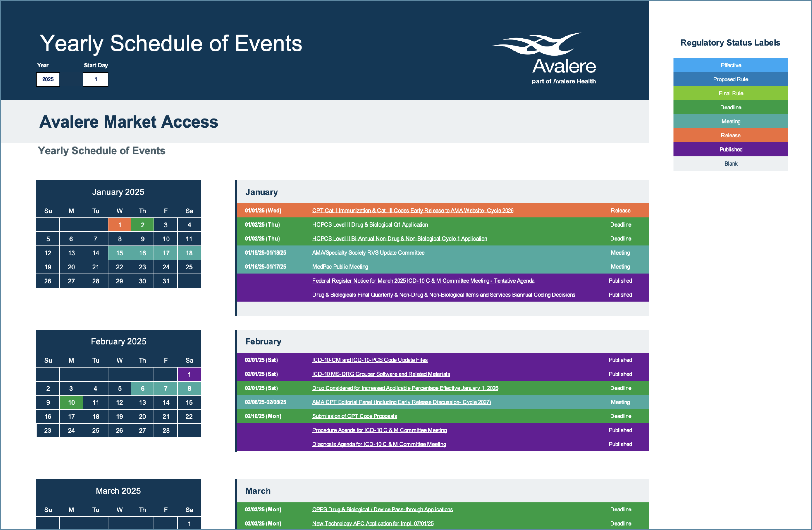The width and height of the screenshot is (812, 530).
Task: Click the Blank status label swatch
Action: (x=730, y=164)
